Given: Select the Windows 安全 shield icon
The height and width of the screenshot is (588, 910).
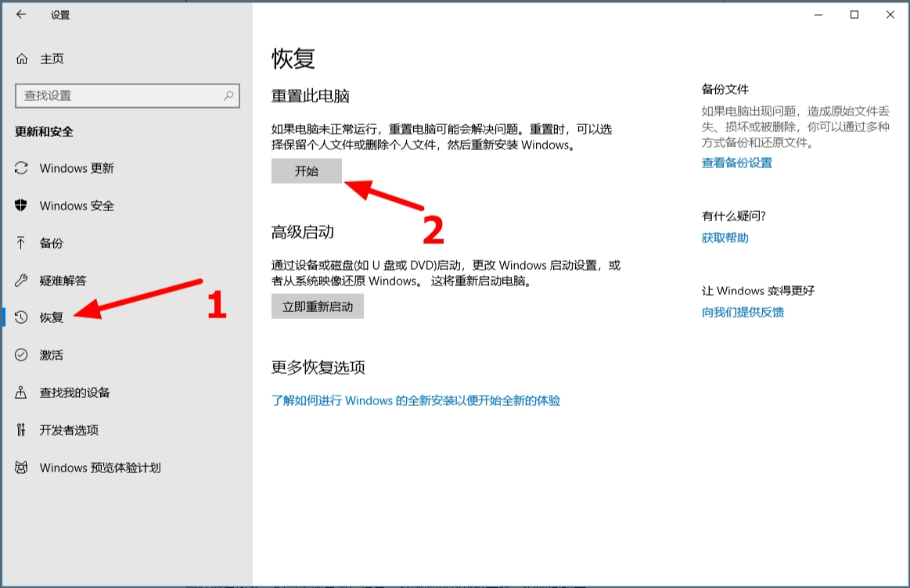Looking at the screenshot, I should [20, 206].
